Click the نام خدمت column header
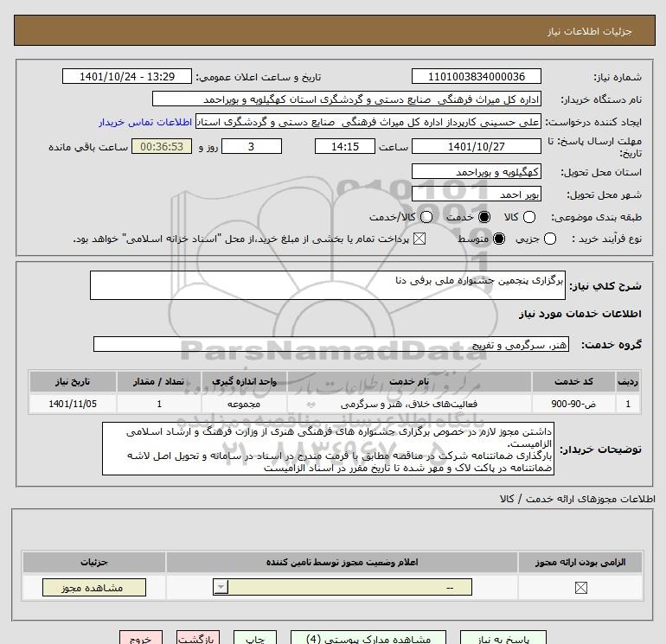This screenshot has width=666, height=644. (409, 381)
